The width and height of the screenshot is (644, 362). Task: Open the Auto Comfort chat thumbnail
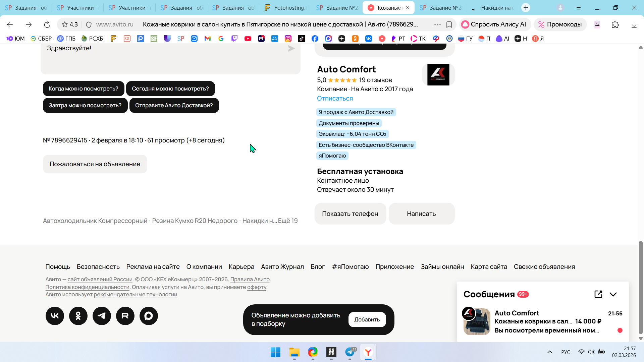click(x=477, y=321)
